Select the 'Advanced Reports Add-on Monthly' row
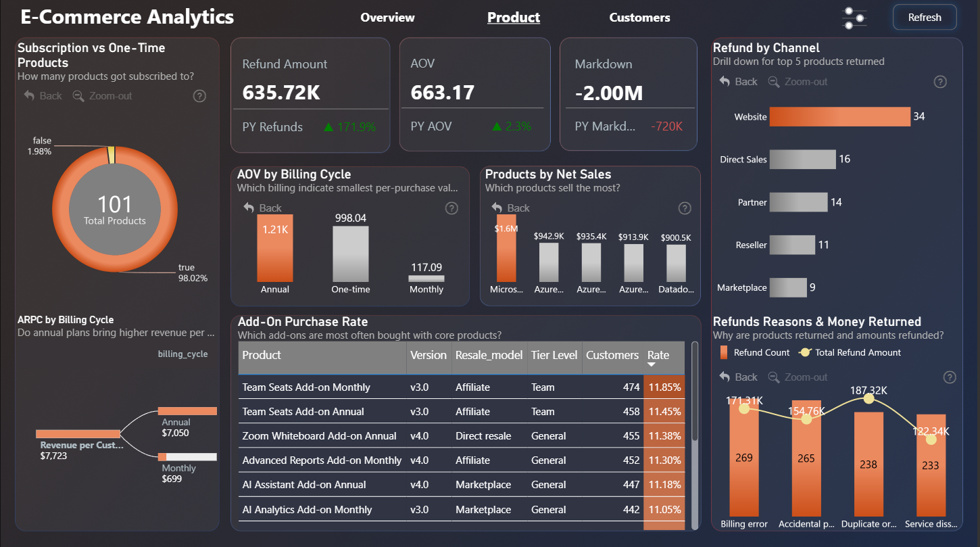 [462, 460]
